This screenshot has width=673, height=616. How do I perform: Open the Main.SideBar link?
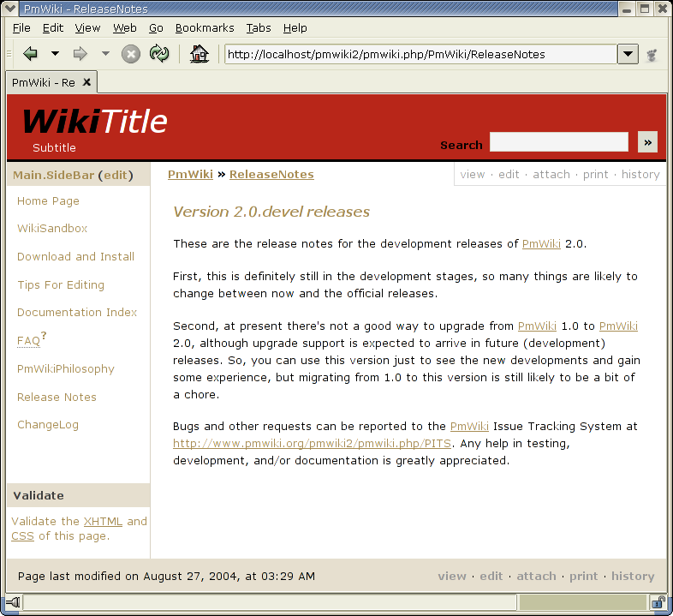pyautogui.click(x=53, y=176)
